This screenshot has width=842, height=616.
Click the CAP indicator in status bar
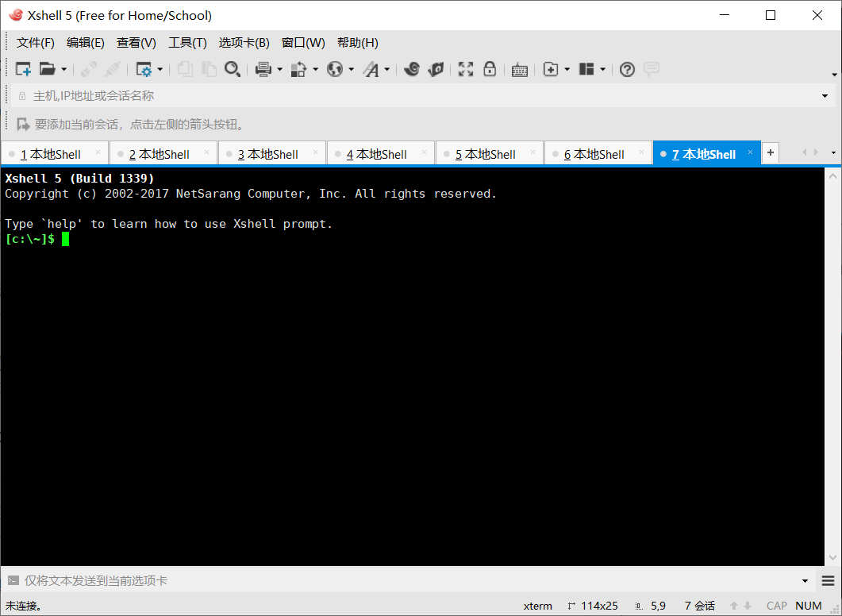click(x=776, y=606)
